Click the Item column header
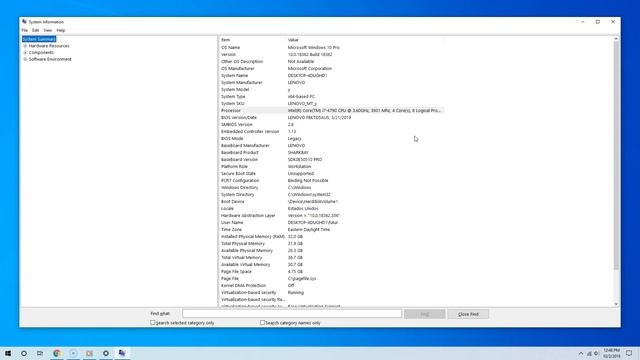This screenshot has width=640, height=360. coord(253,40)
